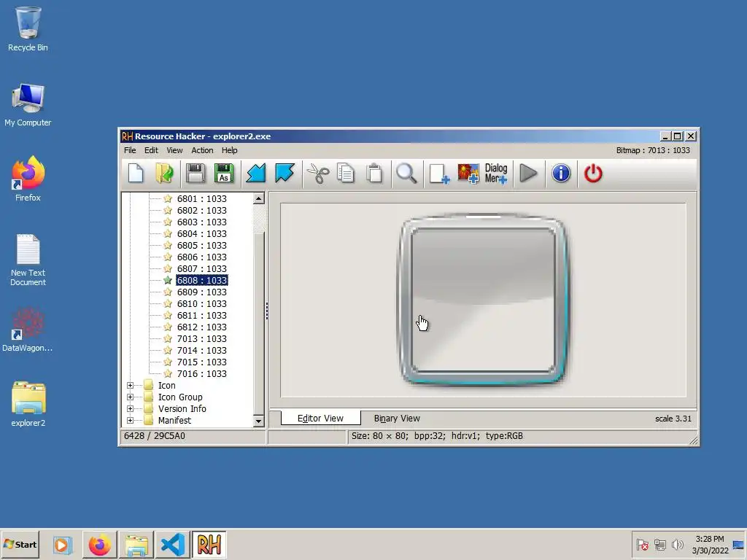Click the tree scrollbar down arrow
The height and width of the screenshot is (560, 747).
point(259,421)
